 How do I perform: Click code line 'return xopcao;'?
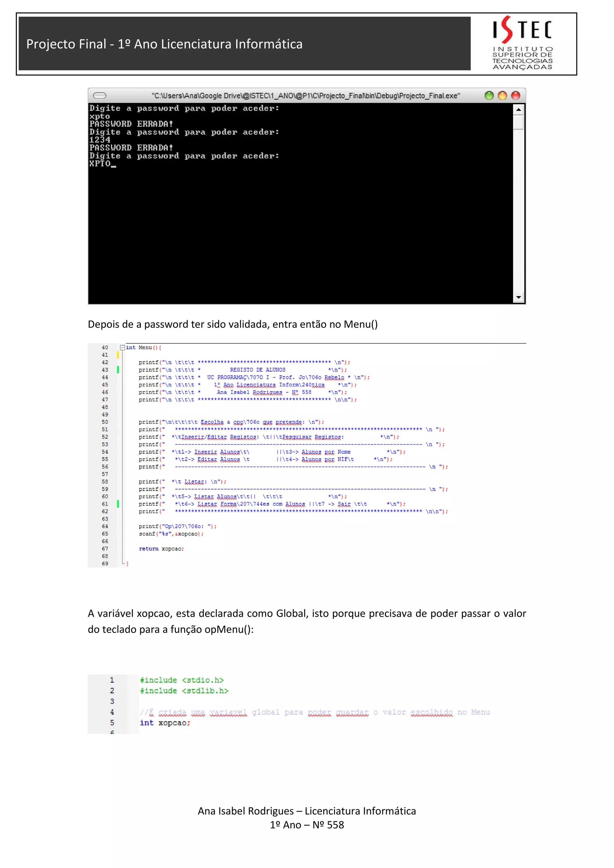[161, 549]
